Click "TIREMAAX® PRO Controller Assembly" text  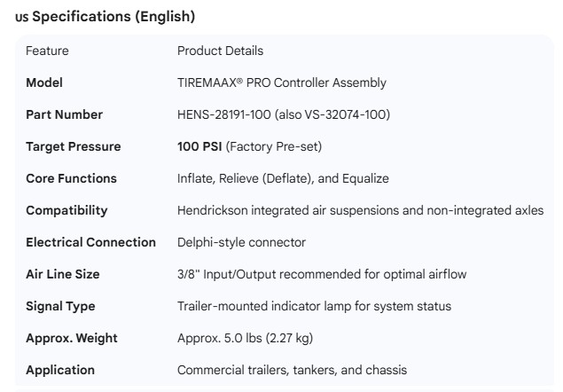[282, 82]
